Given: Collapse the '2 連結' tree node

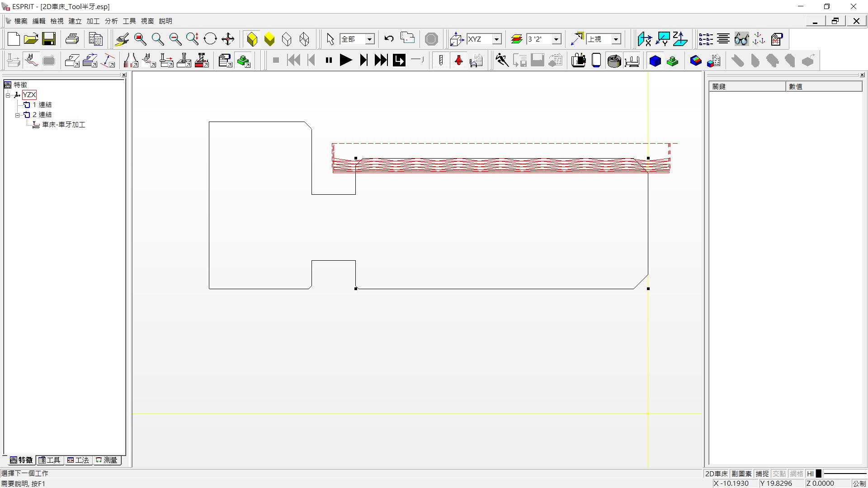Looking at the screenshot, I should pyautogui.click(x=18, y=115).
